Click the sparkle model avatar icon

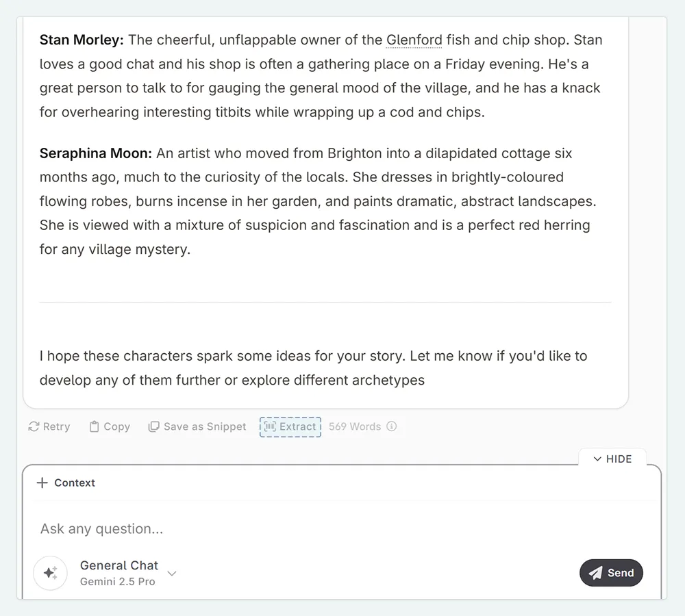coord(50,573)
